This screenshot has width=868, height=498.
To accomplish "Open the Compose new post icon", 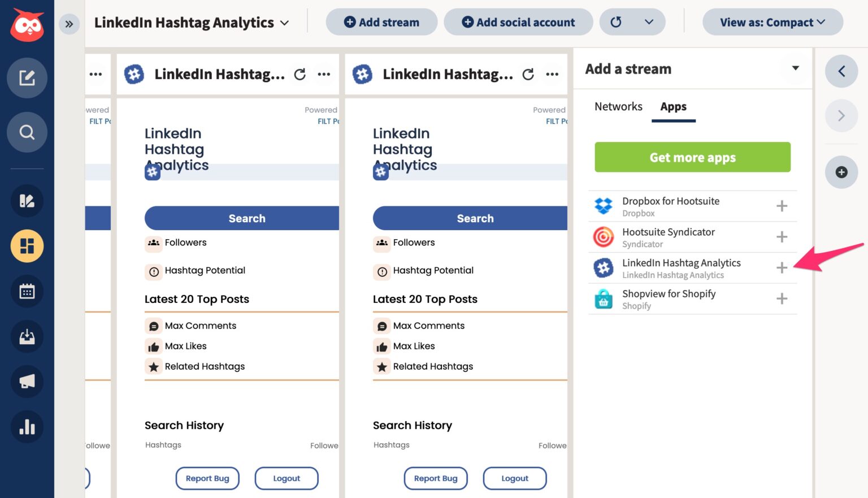I will tap(27, 77).
